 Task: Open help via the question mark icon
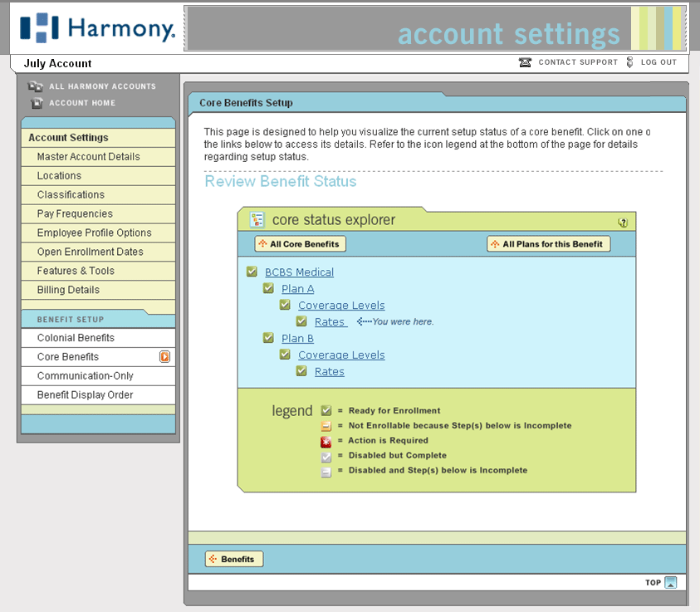(x=623, y=222)
